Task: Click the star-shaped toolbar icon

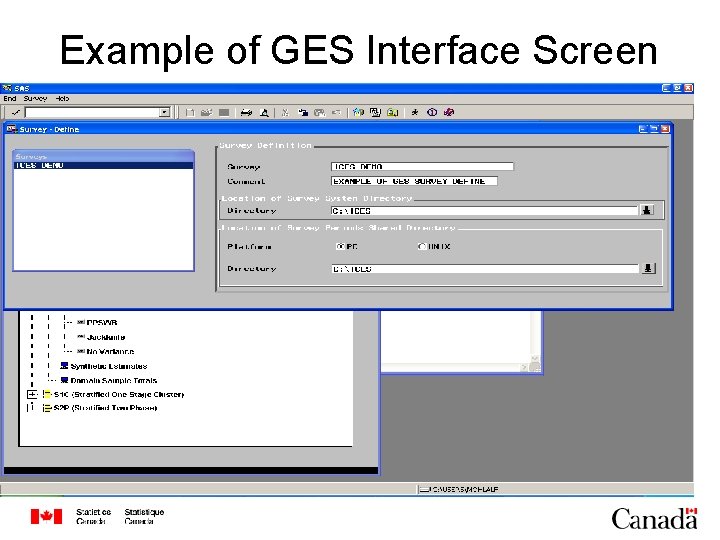Action: pos(415,112)
